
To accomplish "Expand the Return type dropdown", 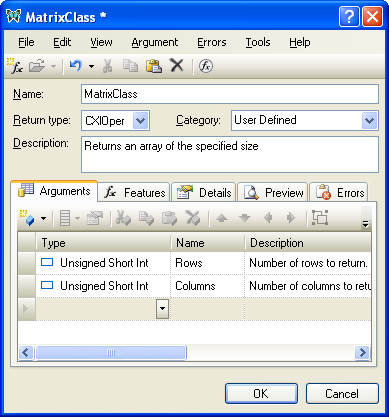I will 140,120.
